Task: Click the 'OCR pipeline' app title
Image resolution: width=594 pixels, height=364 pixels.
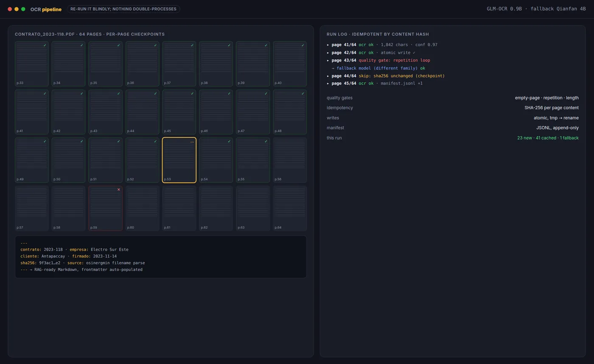Action: click(x=46, y=9)
